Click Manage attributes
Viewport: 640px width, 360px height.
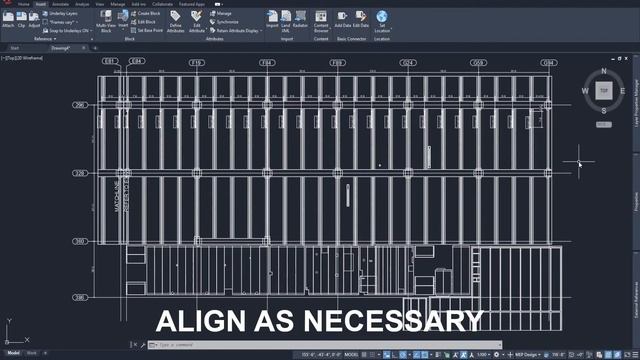click(220, 13)
